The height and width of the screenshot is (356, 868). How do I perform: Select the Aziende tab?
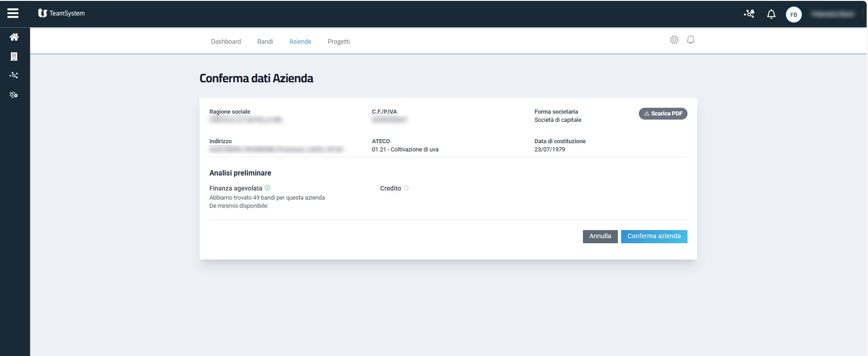point(300,41)
